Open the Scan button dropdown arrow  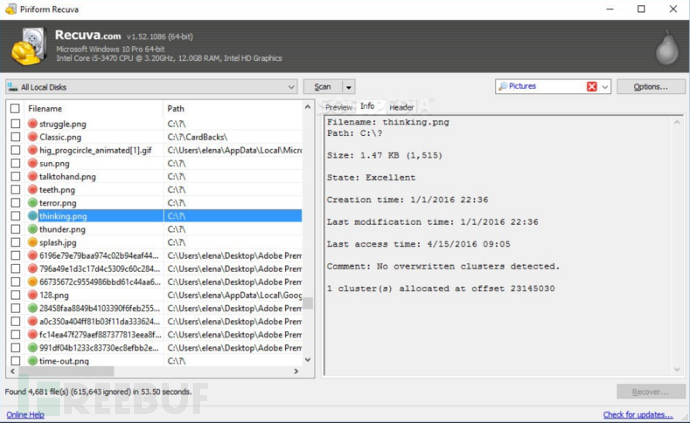point(349,87)
